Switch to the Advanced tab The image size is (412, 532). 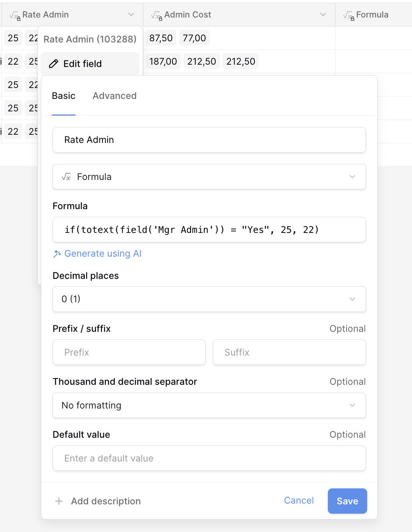point(115,96)
